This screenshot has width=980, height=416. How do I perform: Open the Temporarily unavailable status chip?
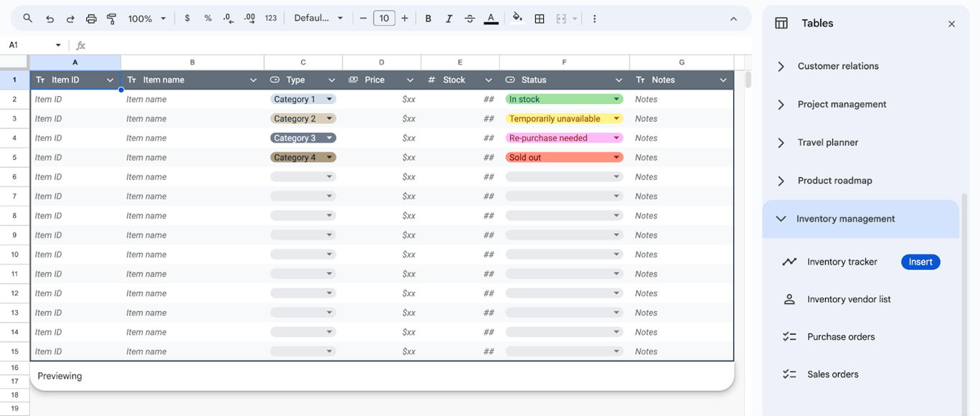coord(564,118)
